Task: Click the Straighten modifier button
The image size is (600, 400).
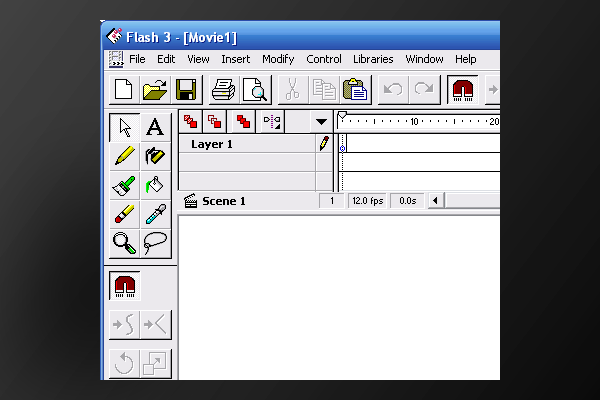Action: pos(155,325)
